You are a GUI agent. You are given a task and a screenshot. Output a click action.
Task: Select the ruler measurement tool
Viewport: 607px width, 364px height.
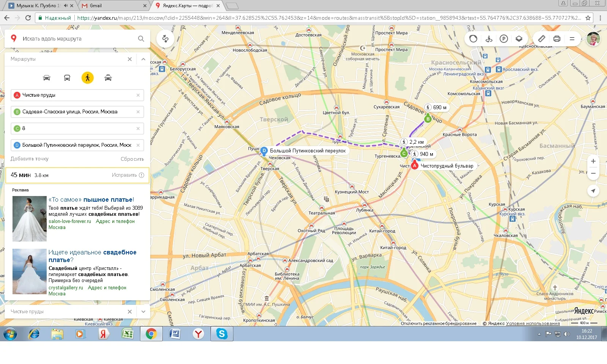click(542, 39)
